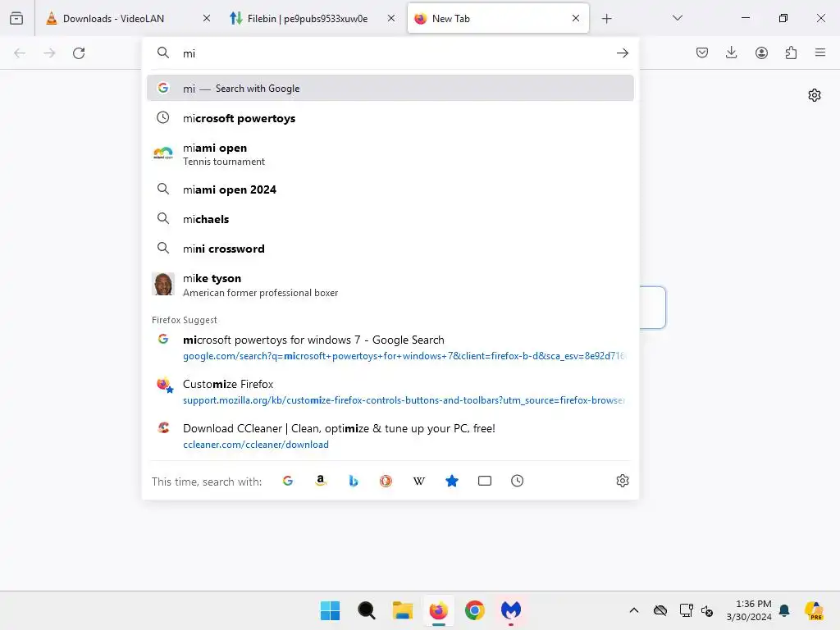Select the New Tab tab
The height and width of the screenshot is (630, 840).
click(x=498, y=18)
